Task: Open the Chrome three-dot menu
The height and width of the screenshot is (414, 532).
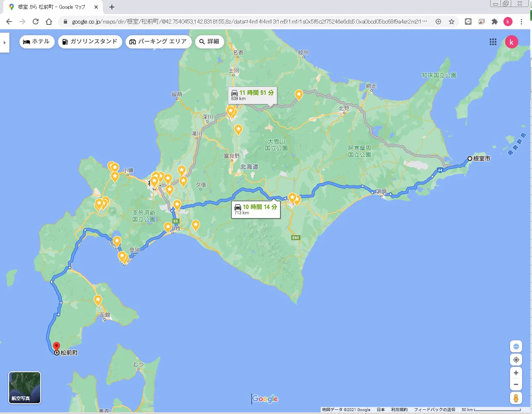Action: point(521,22)
